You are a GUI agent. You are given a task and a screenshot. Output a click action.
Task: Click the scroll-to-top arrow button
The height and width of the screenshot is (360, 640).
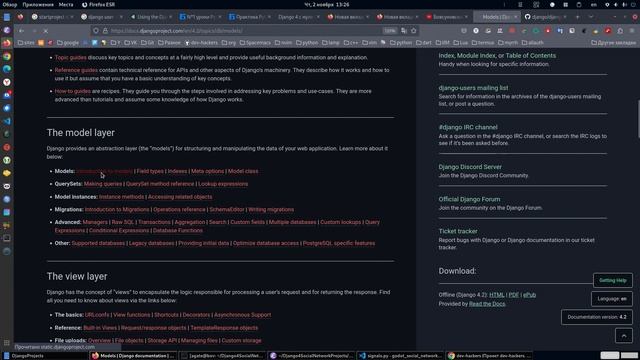tap(624, 336)
